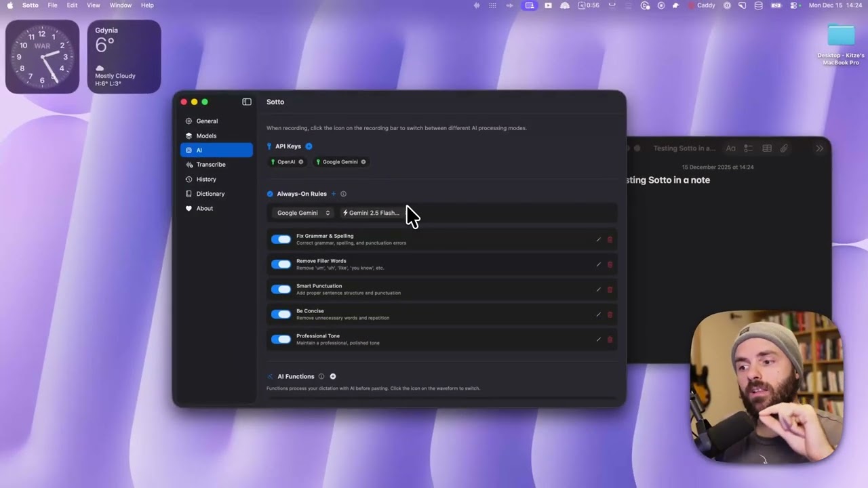Image resolution: width=868 pixels, height=488 pixels.
Task: Remove the OpenAI API key
Action: point(301,162)
